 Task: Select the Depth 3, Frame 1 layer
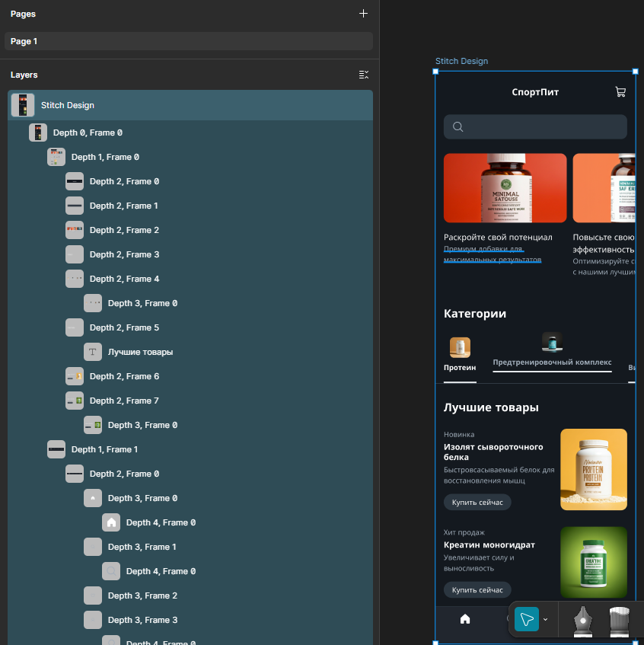(x=190, y=547)
